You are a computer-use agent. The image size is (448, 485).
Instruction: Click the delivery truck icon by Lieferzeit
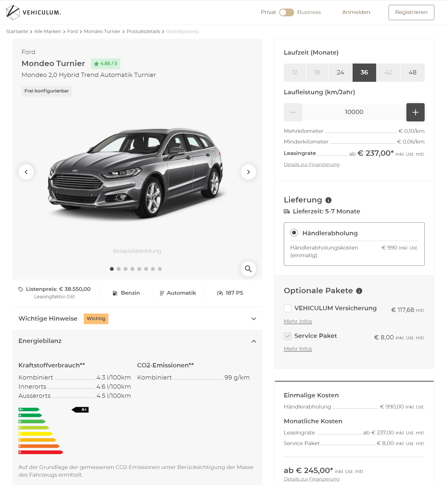287,212
